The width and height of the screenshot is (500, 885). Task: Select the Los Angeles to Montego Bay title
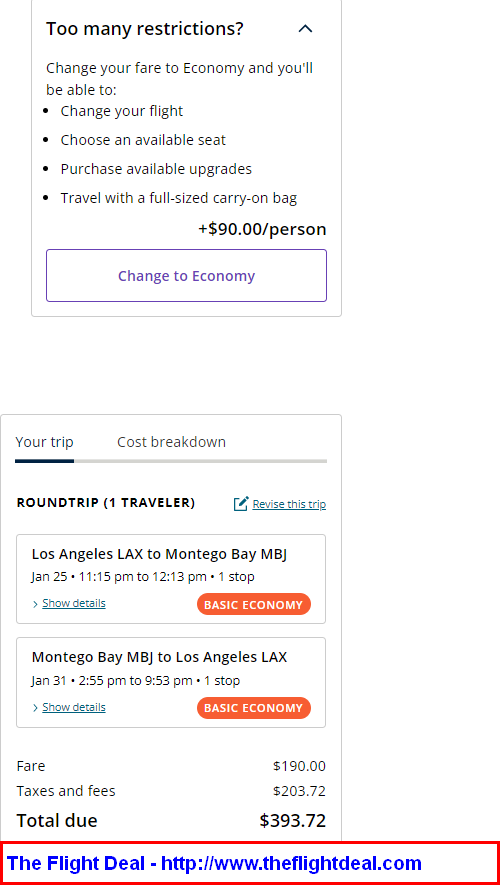point(159,554)
